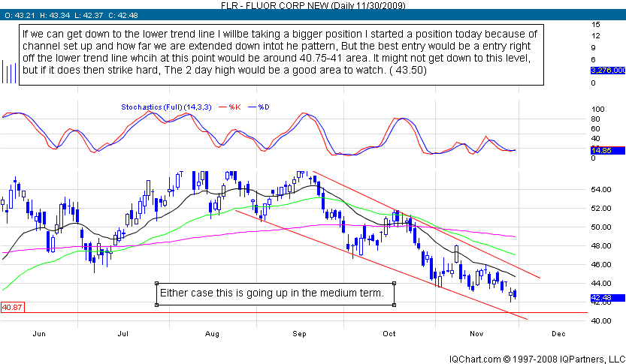The height and width of the screenshot is (364, 626).
Task: Click the red 40.87 support level label
Action: pyautogui.click(x=12, y=308)
